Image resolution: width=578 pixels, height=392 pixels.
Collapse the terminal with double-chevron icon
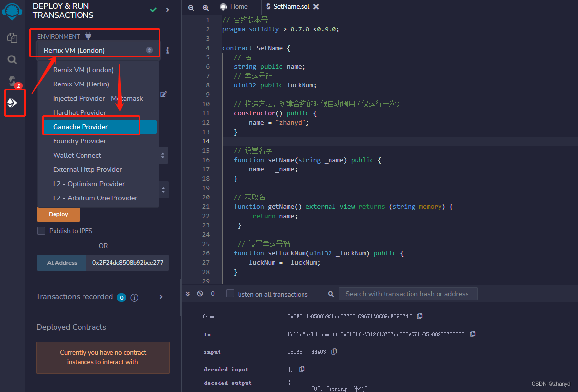click(188, 294)
